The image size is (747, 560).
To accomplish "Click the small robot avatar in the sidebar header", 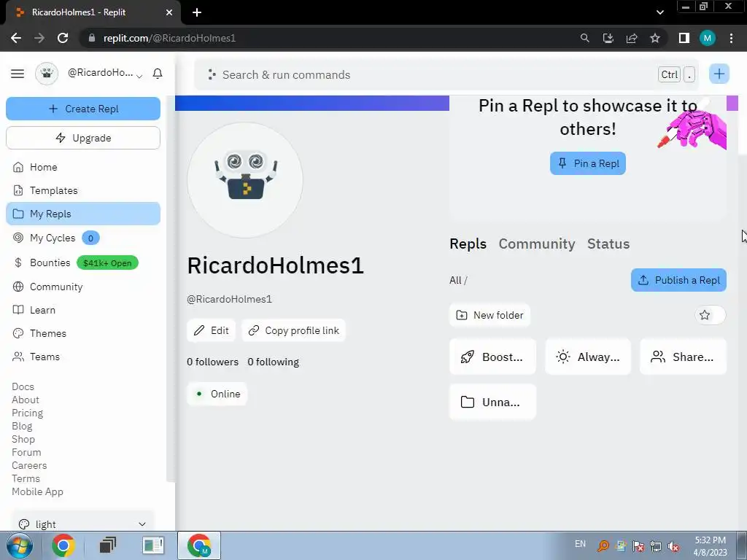I will click(x=47, y=74).
